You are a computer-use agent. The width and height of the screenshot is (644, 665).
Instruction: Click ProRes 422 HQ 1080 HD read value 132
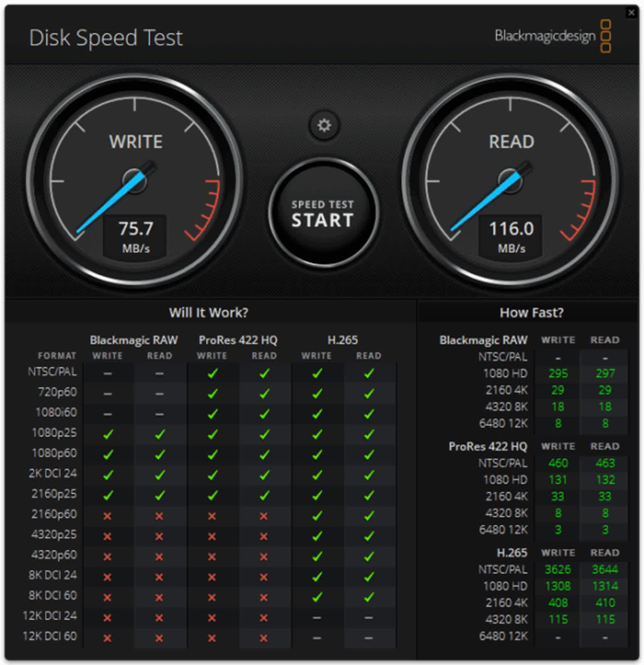[605, 480]
